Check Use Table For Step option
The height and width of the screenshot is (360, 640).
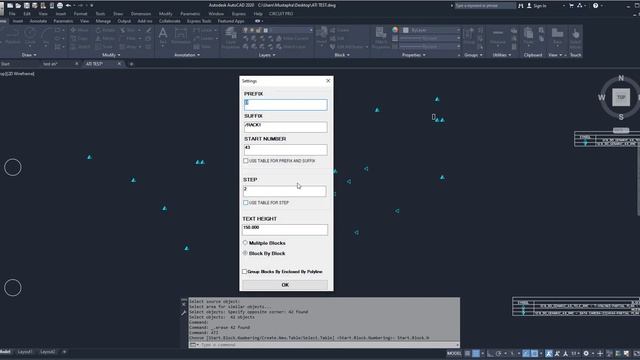pyautogui.click(x=246, y=202)
